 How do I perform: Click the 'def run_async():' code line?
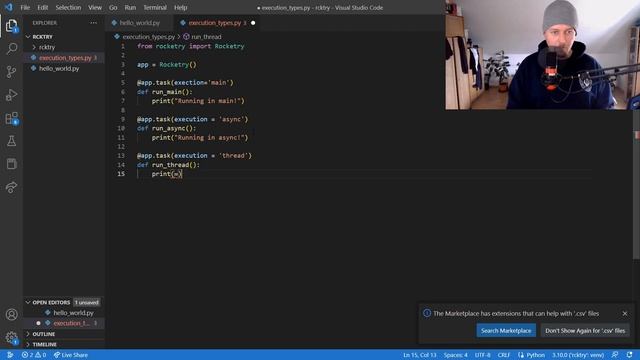(x=167, y=128)
